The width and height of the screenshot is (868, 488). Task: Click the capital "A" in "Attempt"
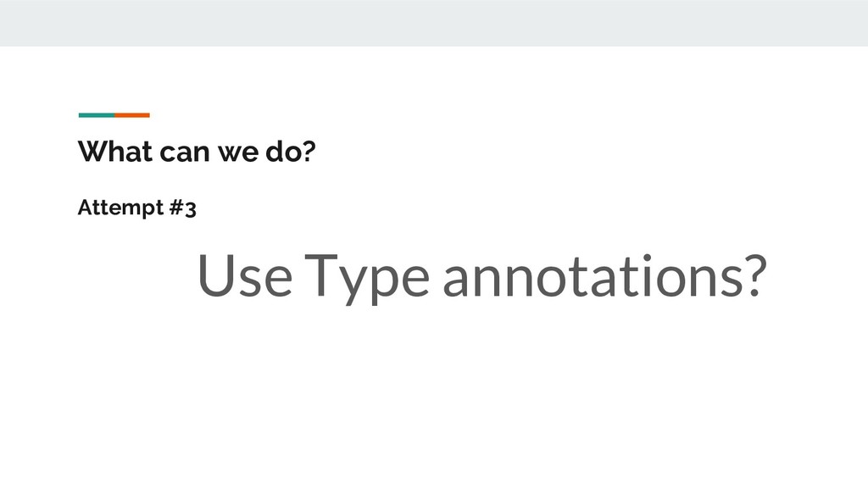(85, 208)
